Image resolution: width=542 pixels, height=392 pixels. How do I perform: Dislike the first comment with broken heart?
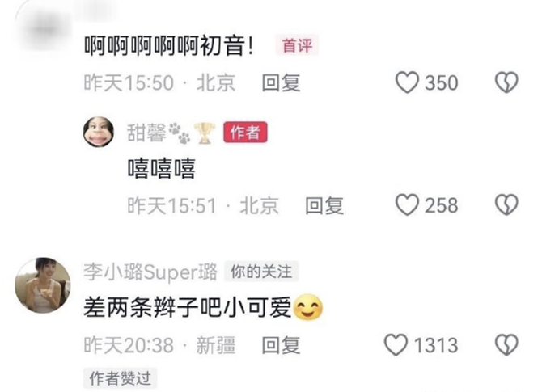point(506,82)
